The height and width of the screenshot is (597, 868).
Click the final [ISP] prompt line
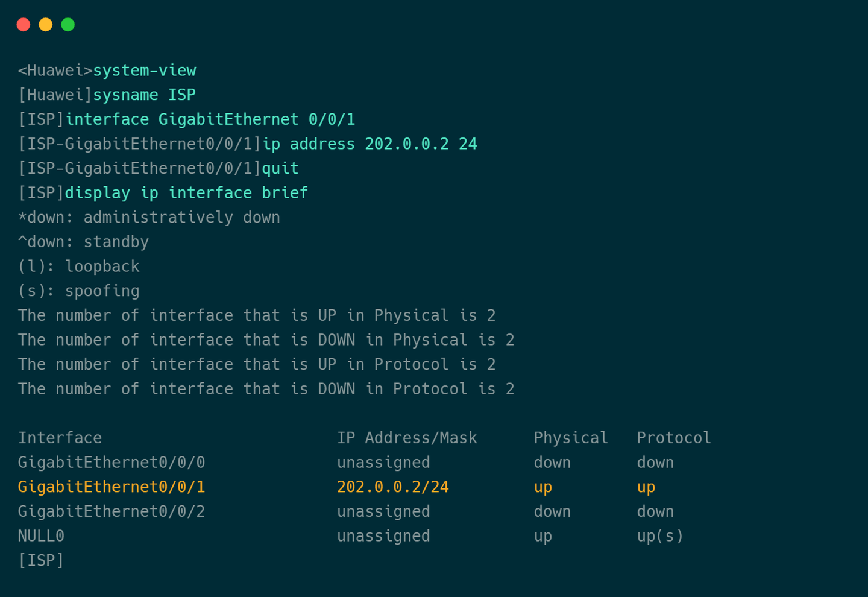pos(41,560)
